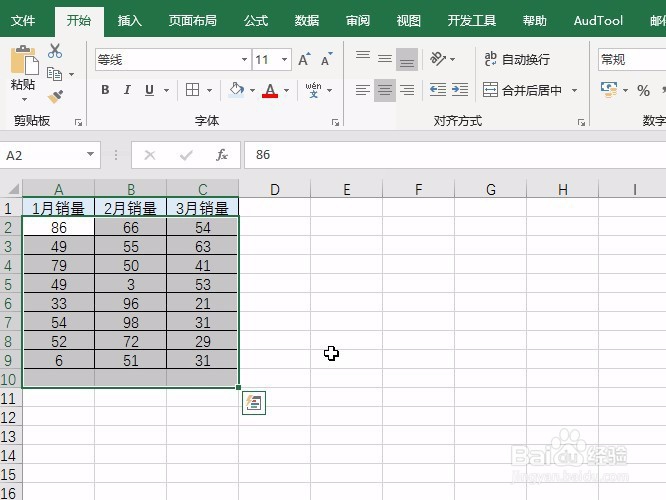Viewport: 666px width, 500px height.
Task: Open the underline style dropdown arrow
Action: pyautogui.click(x=166, y=90)
